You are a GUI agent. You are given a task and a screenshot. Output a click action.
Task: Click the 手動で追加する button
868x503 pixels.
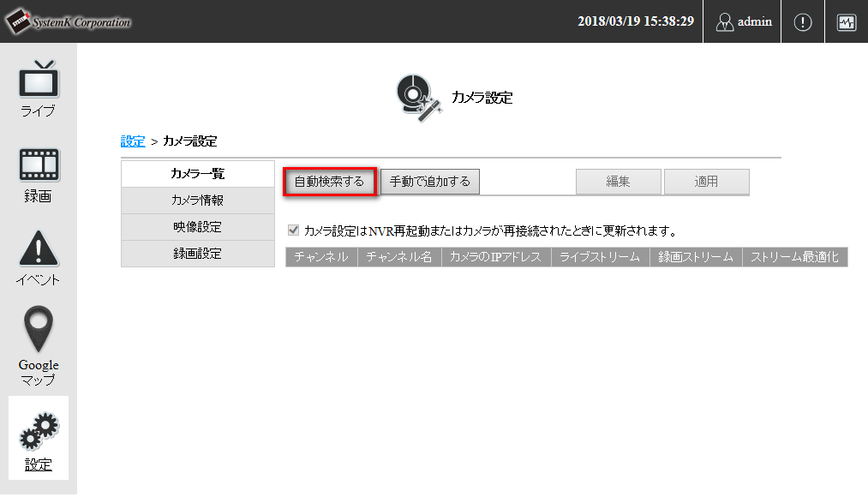(x=429, y=181)
